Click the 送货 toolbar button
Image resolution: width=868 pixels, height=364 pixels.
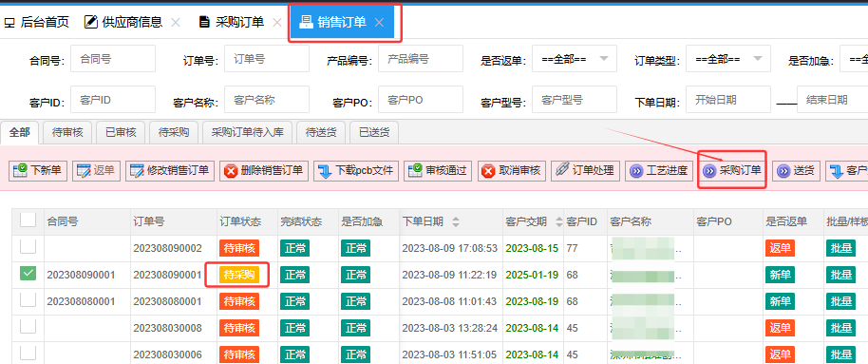click(796, 171)
